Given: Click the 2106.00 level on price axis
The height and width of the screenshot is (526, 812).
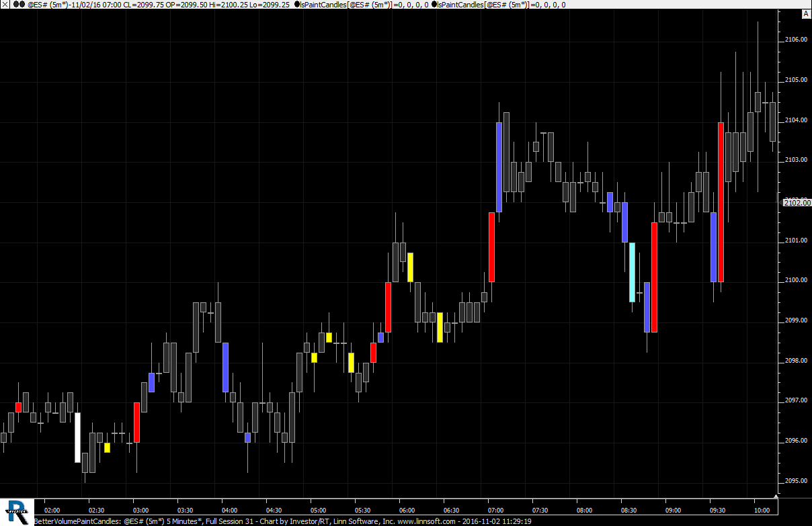Looking at the screenshot, I should (795, 40).
